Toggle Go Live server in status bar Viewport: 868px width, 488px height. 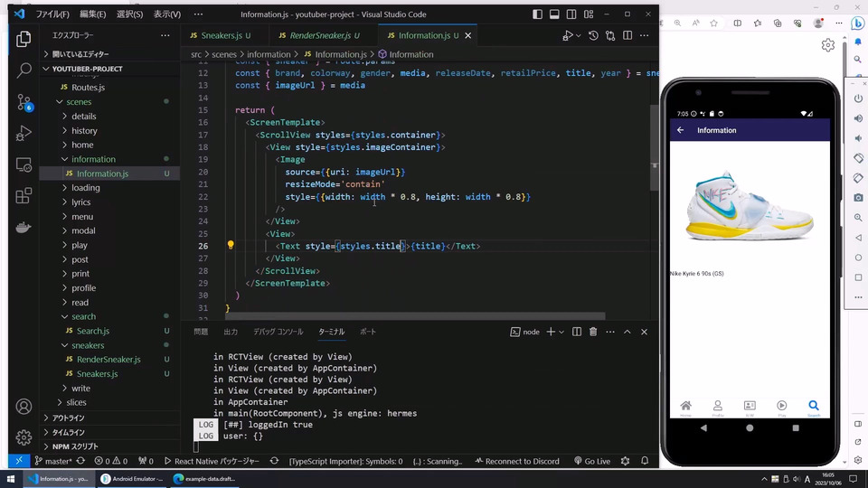pos(590,461)
